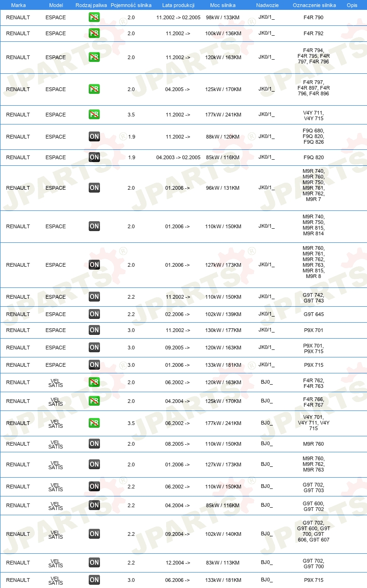The image size is (367, 588).
Task: Click the Pojemność silnika column header
Action: point(131,5)
